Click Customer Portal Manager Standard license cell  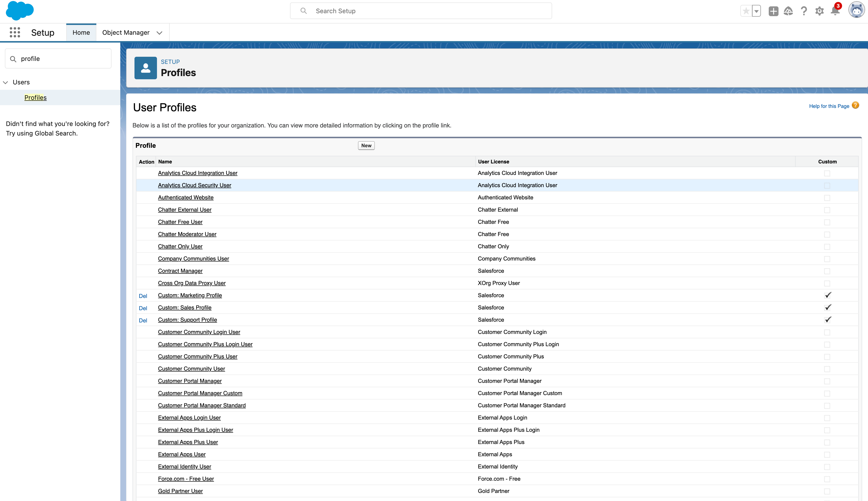point(521,405)
